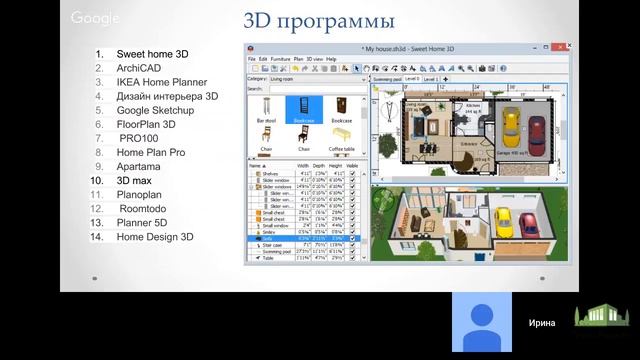Screen dimensions: 640x360
Task: Click the New home toolbar icon
Action: tap(255, 69)
